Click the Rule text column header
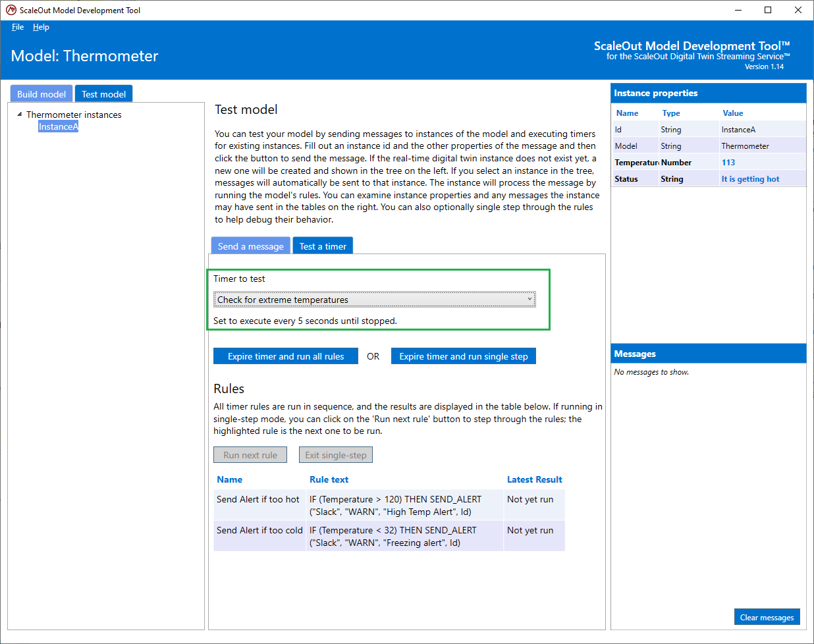The image size is (814, 644). pos(329,479)
